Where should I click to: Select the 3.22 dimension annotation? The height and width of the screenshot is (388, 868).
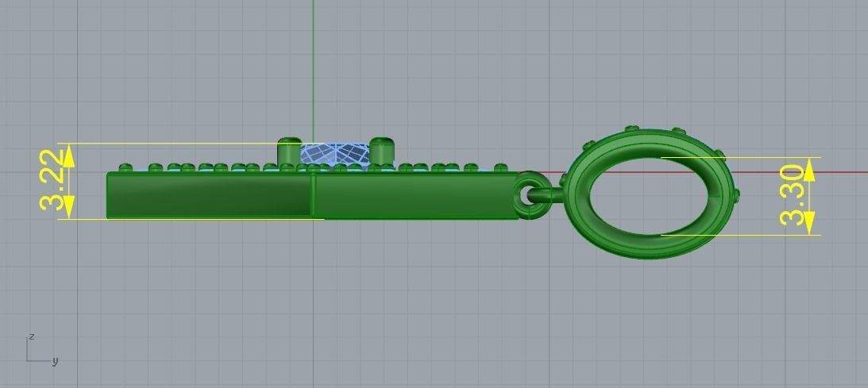51,181
